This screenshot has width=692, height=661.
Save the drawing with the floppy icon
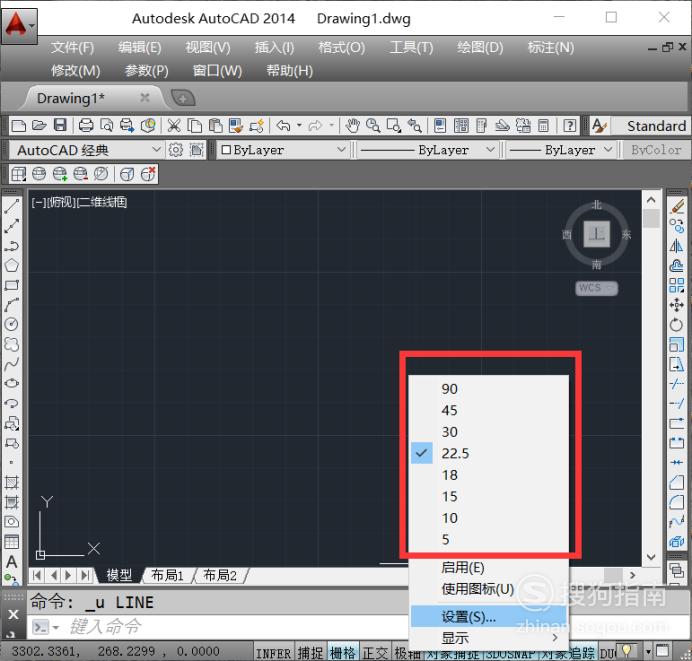tap(60, 125)
